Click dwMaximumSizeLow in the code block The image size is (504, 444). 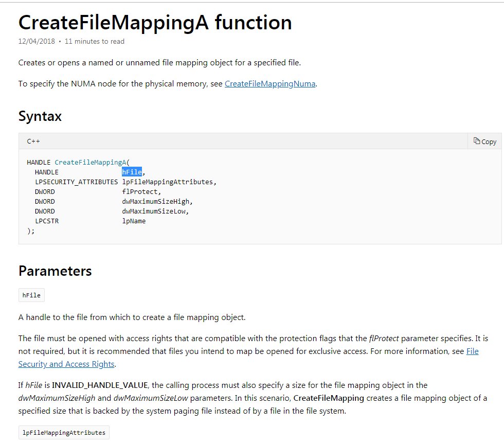point(155,211)
